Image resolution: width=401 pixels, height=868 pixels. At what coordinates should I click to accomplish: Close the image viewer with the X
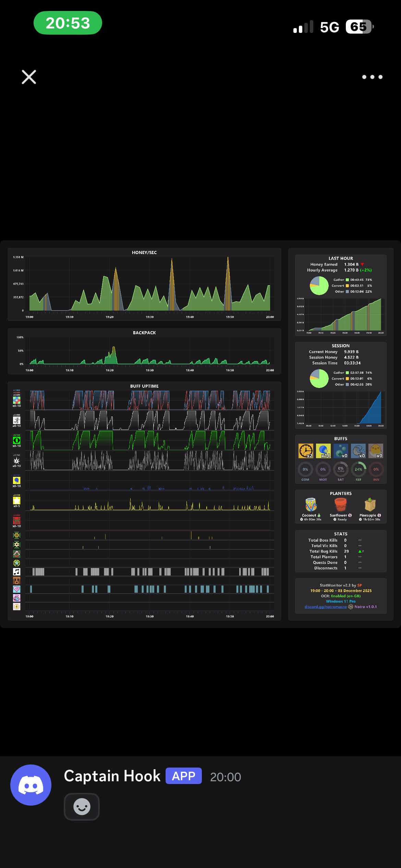click(29, 77)
